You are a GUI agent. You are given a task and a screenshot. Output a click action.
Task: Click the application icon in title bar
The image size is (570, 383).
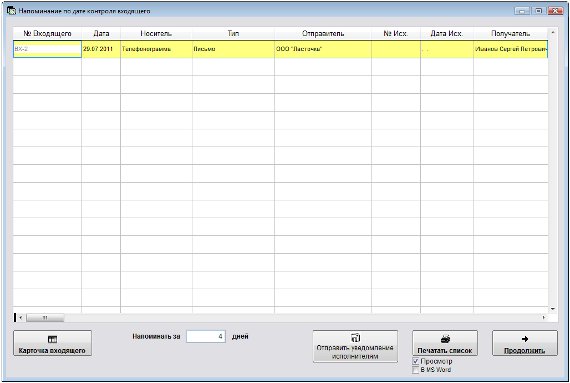11,10
